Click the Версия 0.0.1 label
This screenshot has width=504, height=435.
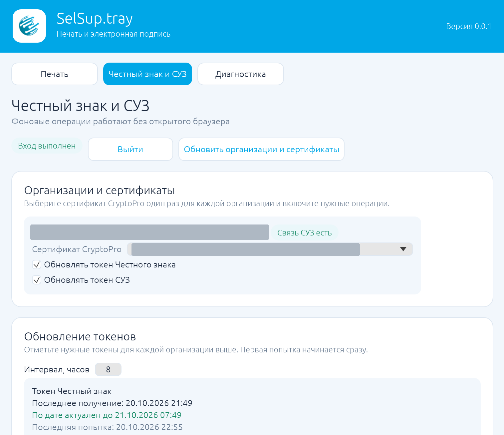(x=469, y=26)
